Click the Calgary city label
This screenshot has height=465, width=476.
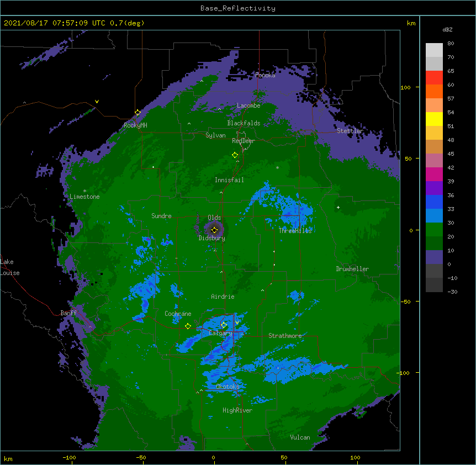coord(220,333)
